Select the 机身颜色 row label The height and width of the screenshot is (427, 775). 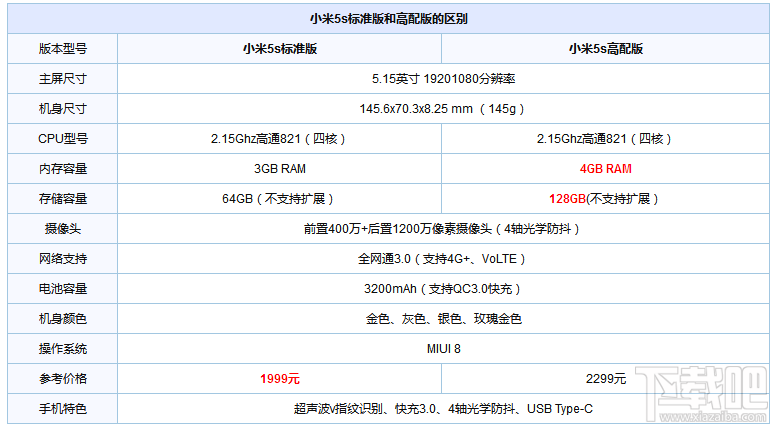point(63,319)
